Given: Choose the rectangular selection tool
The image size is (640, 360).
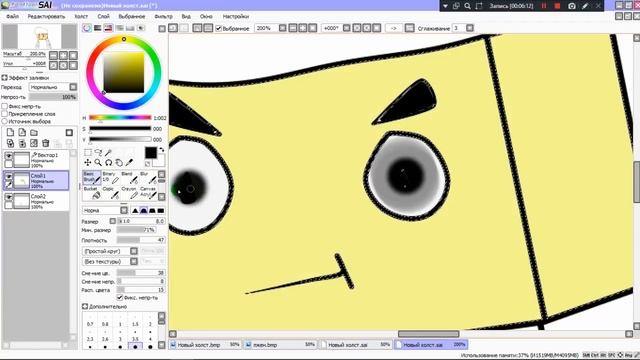Looking at the screenshot, I should click(88, 152).
